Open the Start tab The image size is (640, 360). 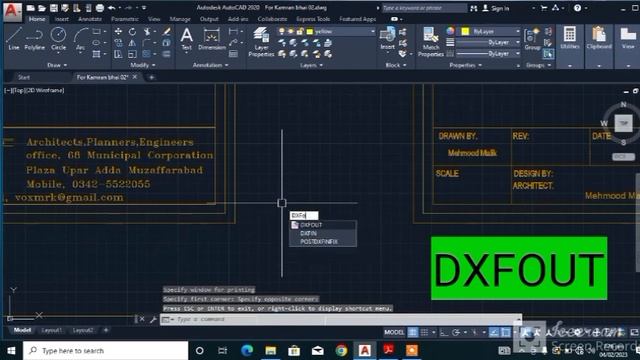[x=24, y=77]
